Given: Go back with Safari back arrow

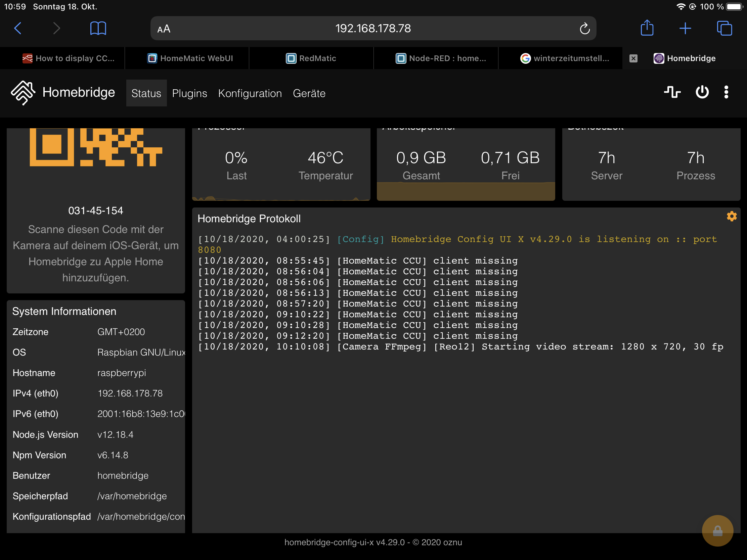Looking at the screenshot, I should coord(18,28).
